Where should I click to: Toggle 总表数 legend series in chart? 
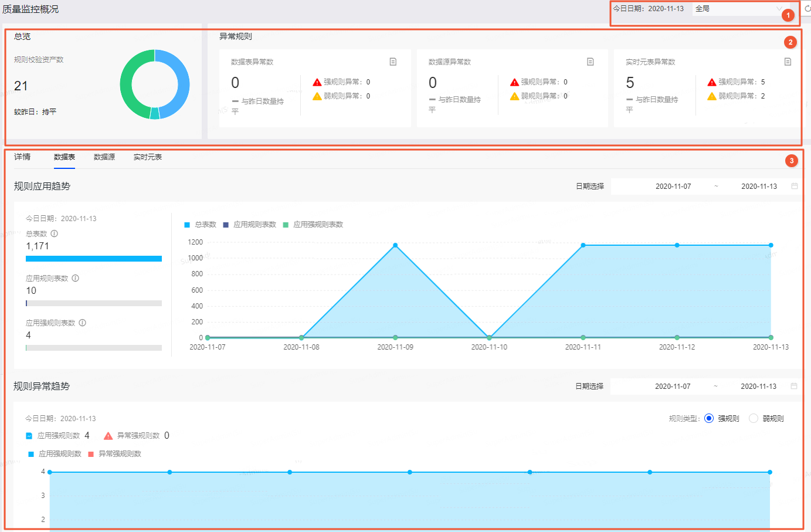click(201, 225)
